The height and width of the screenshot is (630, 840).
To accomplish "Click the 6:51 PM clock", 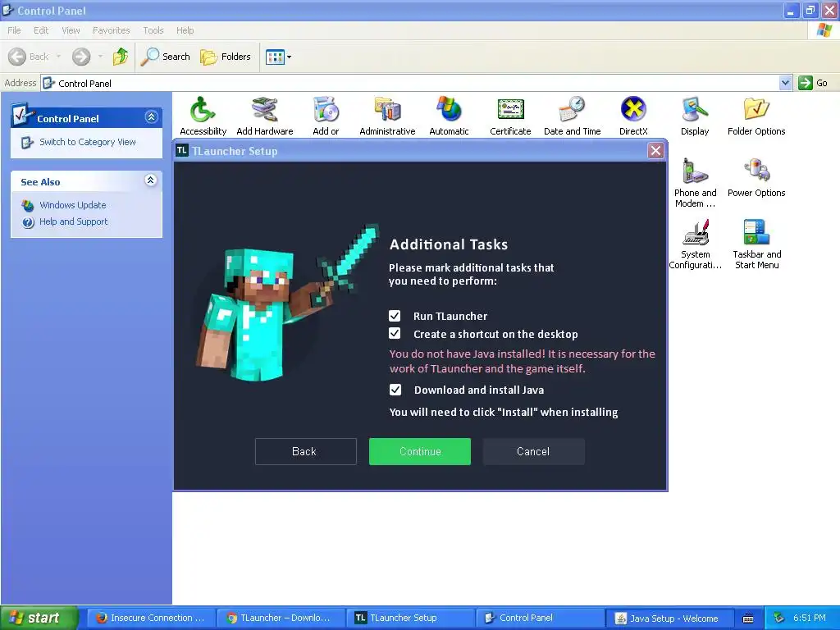I will (810, 618).
